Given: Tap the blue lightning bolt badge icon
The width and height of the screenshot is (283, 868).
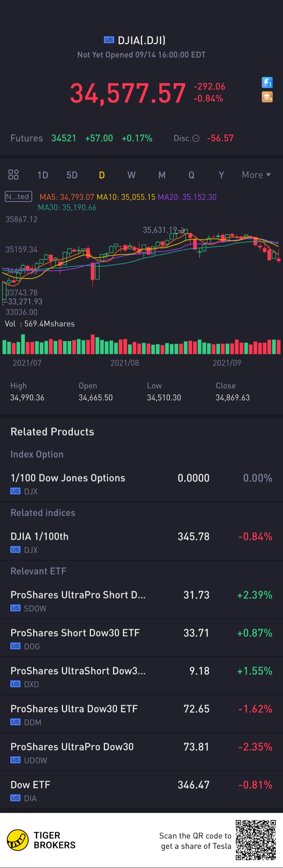Looking at the screenshot, I should (x=267, y=82).
